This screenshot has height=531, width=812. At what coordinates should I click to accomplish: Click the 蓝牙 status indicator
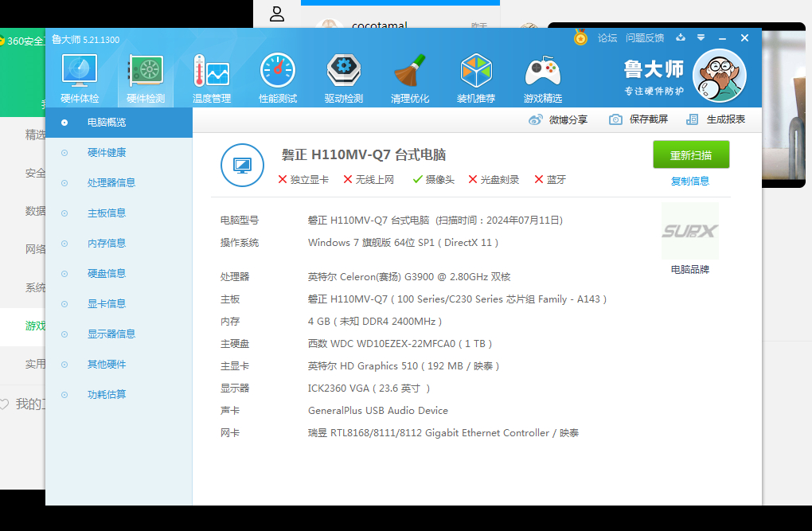[x=550, y=180]
